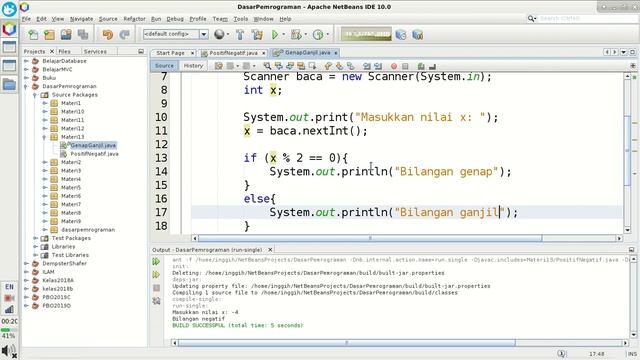Click the Build Project hammer icon

pos(240,35)
